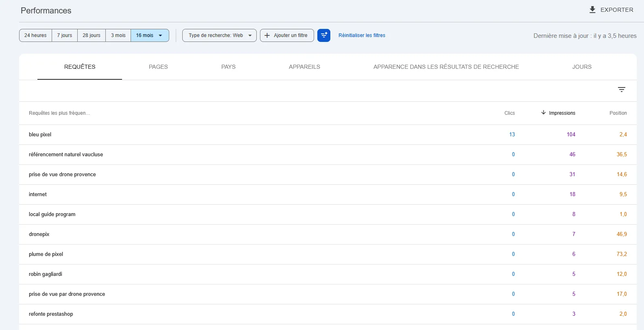Select the 'dronepix' query row
Screen dimensions: 644x330
click(327, 234)
